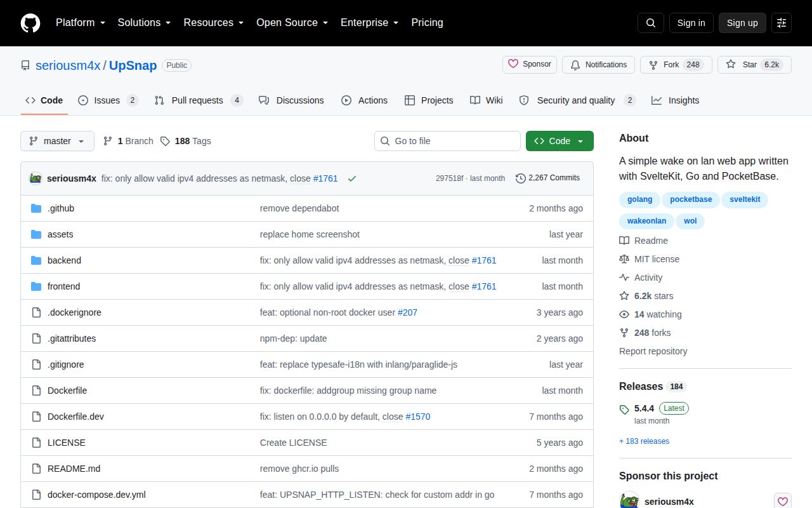The height and width of the screenshot is (508, 812).
Task: Open the Dockerfile.dev file
Action: [75, 417]
